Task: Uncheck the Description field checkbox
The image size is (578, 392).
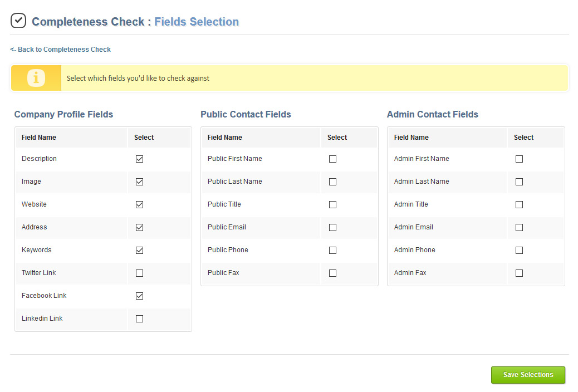Action: click(139, 159)
